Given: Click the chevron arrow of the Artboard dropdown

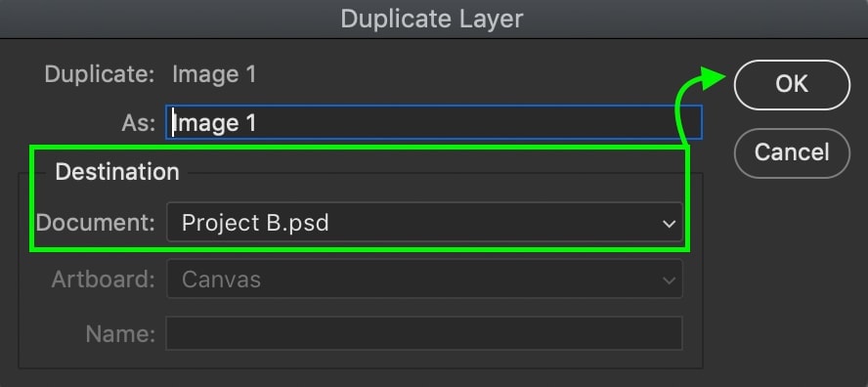Looking at the screenshot, I should coord(669,280).
